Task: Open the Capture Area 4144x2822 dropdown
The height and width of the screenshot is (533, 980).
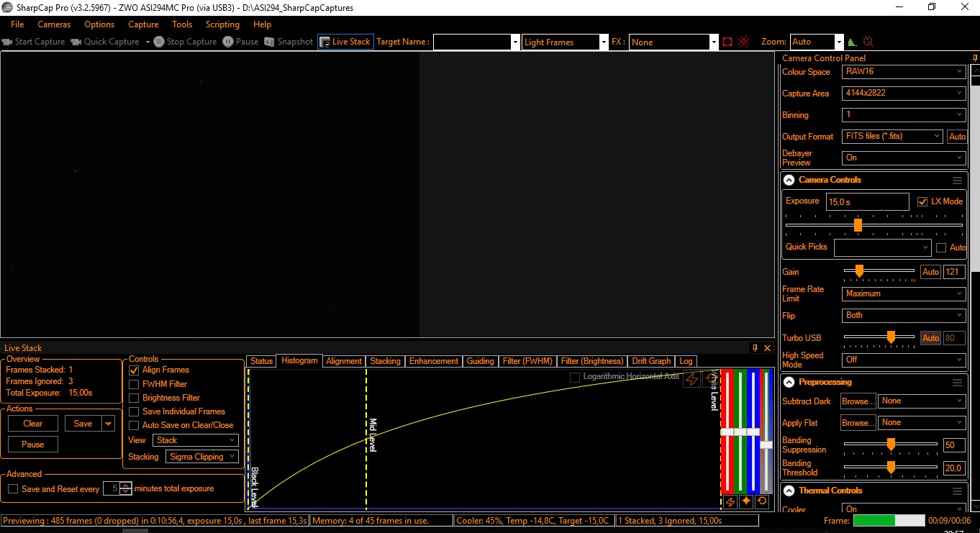Action: coord(904,94)
